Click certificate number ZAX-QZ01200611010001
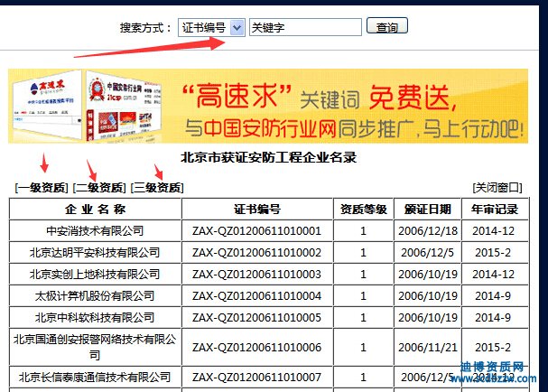548x392 pixels. tap(256, 231)
